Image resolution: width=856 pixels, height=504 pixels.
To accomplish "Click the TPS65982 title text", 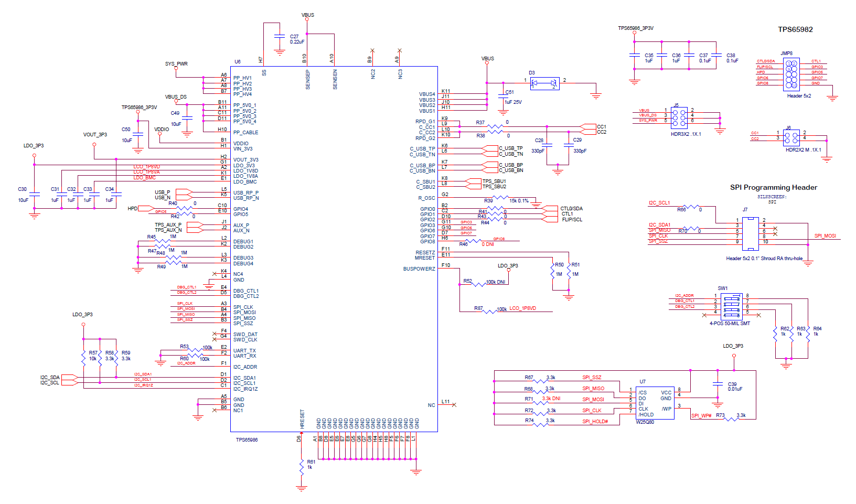I will coord(795,30).
